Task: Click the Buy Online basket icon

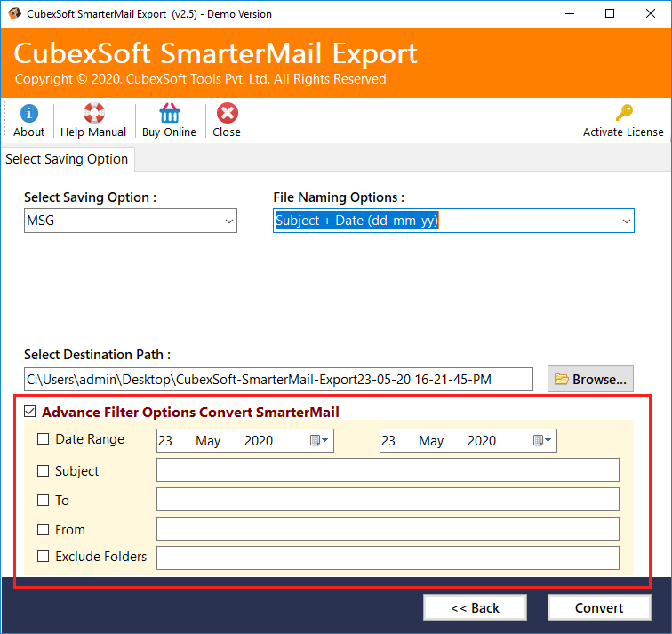Action: tap(169, 113)
